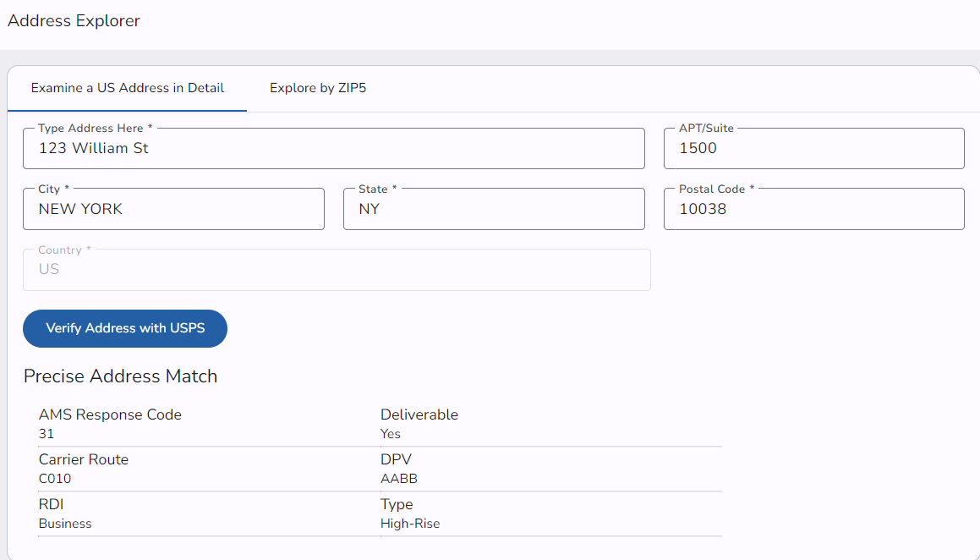980x560 pixels.
Task: Click the DPV code AABB
Action: 399,479
